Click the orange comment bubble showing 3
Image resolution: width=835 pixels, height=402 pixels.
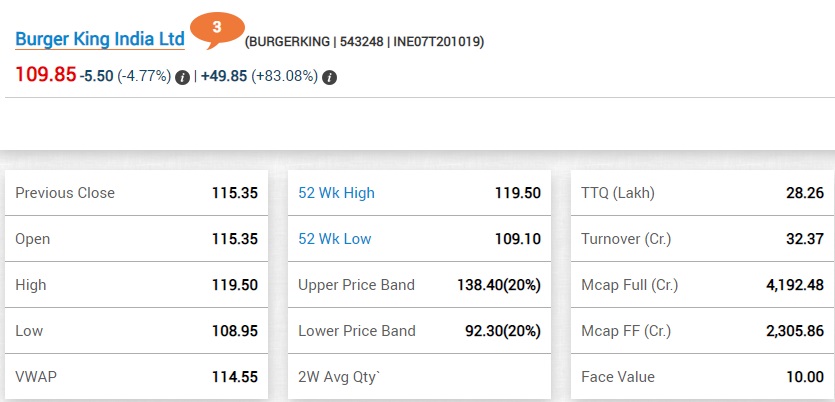[216, 29]
